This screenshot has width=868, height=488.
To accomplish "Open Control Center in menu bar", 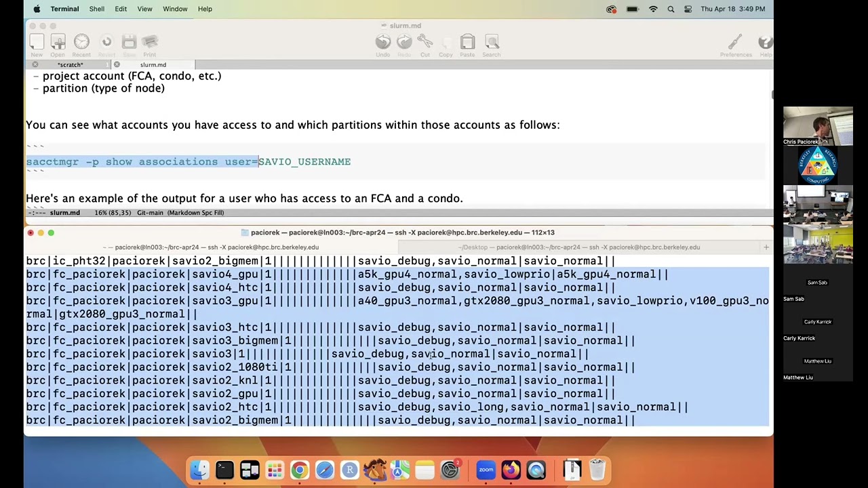I will (x=688, y=9).
